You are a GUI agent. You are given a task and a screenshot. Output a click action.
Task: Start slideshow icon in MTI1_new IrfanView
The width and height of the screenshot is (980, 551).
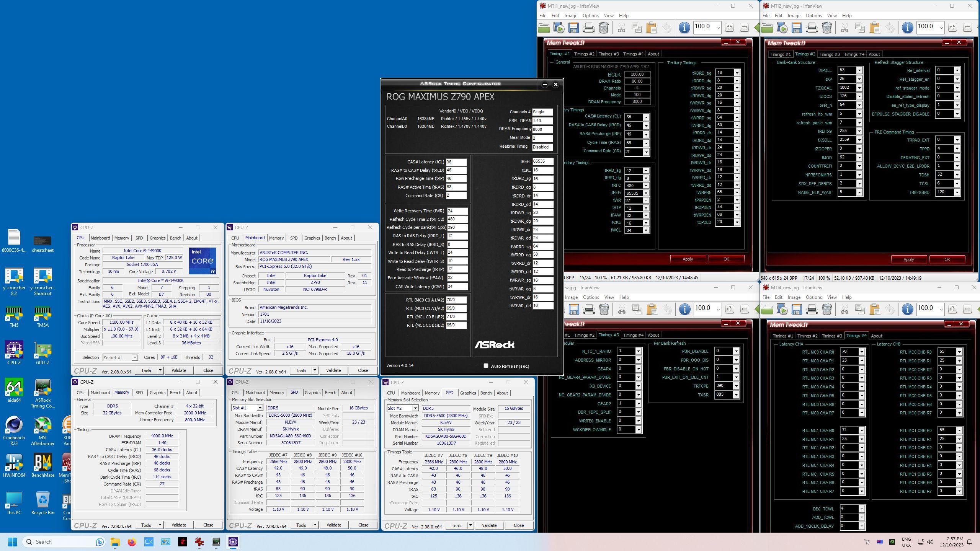[x=559, y=28]
